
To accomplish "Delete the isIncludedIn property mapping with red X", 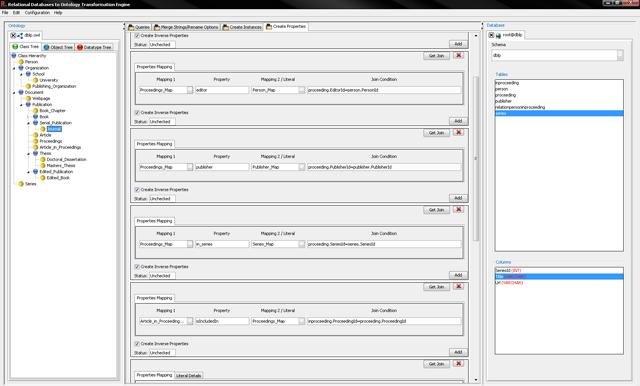I will 459,286.
